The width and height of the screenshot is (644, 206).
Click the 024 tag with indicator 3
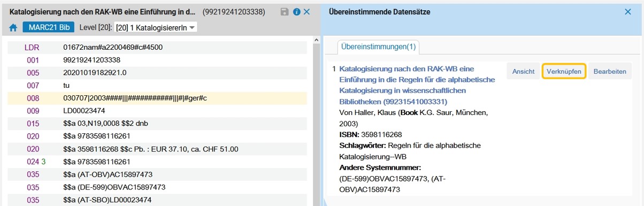pos(36,162)
